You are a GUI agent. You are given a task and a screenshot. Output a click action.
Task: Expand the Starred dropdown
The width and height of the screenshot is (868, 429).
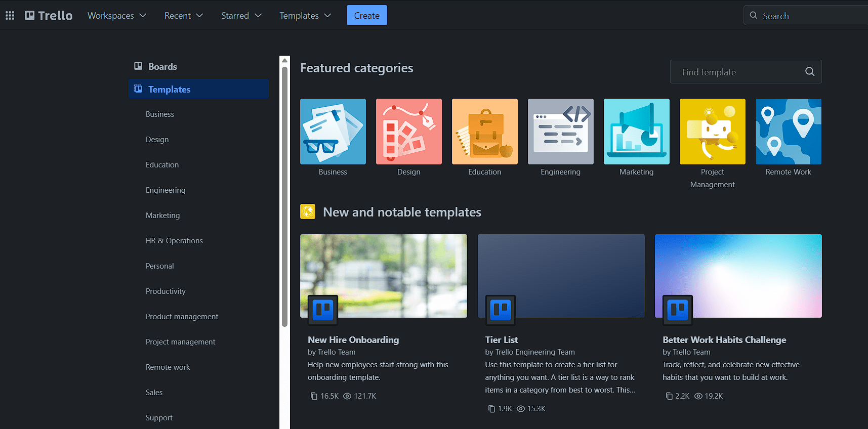(241, 16)
